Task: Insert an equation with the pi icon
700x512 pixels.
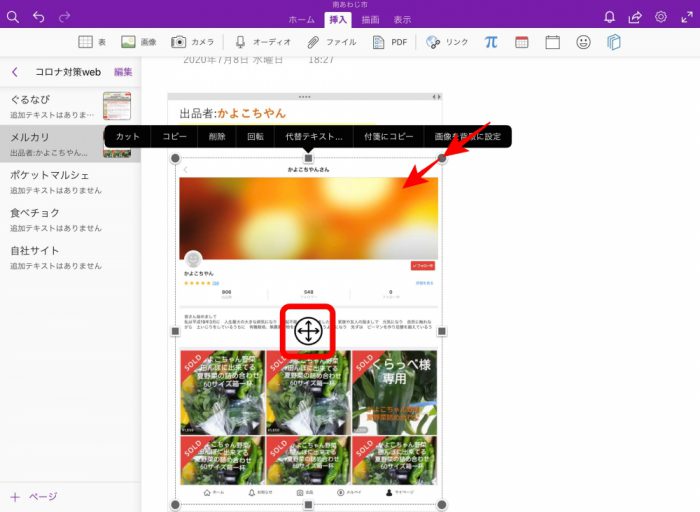Action: coord(491,42)
